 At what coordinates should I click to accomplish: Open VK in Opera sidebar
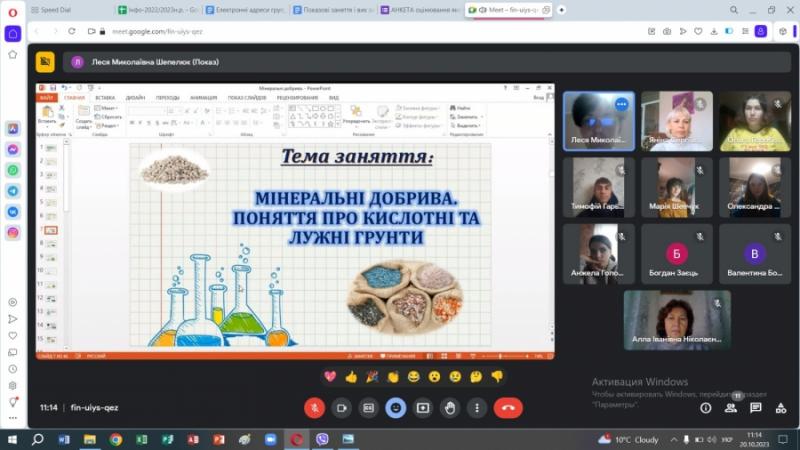pos(13,212)
